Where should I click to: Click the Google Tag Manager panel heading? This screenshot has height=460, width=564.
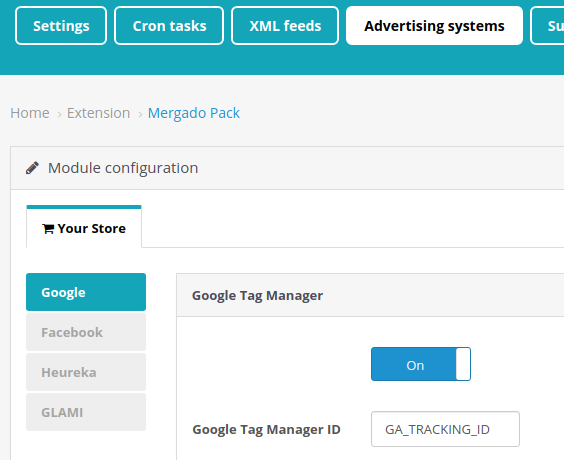[x=258, y=296]
